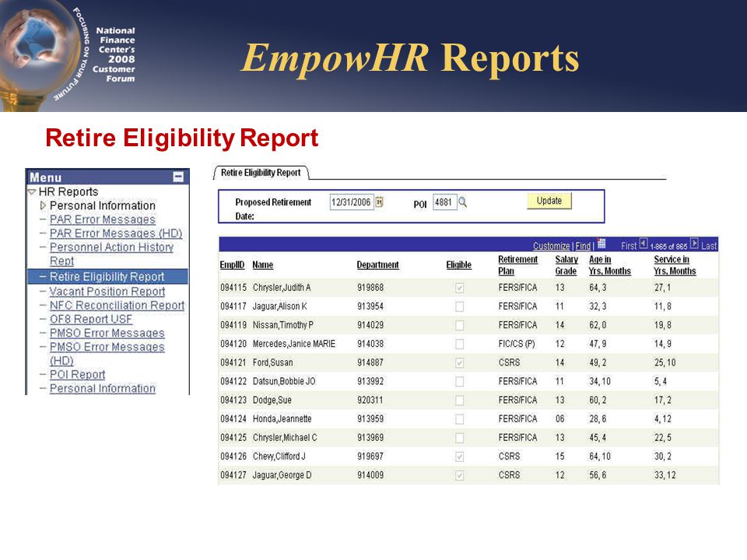Toggle Eligible checkbox for Chevy, Clifford J
The image size is (747, 560).
pyautogui.click(x=459, y=457)
